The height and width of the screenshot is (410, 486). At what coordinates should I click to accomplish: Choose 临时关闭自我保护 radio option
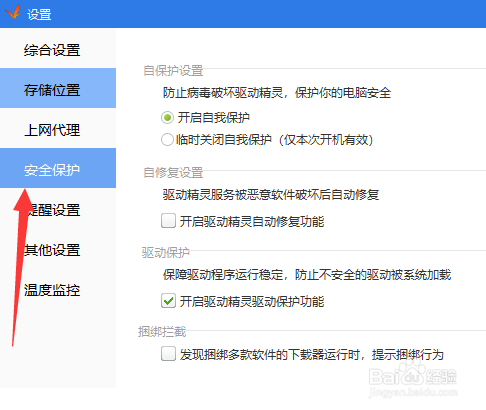pos(167,140)
